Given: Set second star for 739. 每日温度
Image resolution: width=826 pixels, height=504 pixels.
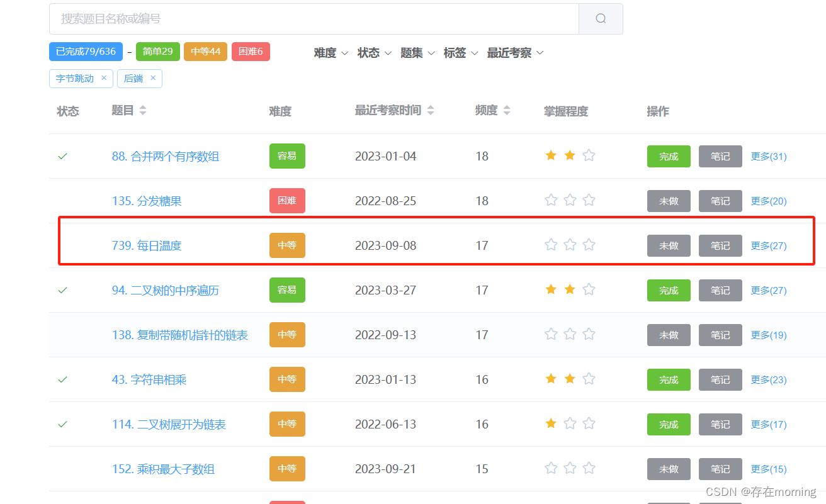Looking at the screenshot, I should click(570, 245).
